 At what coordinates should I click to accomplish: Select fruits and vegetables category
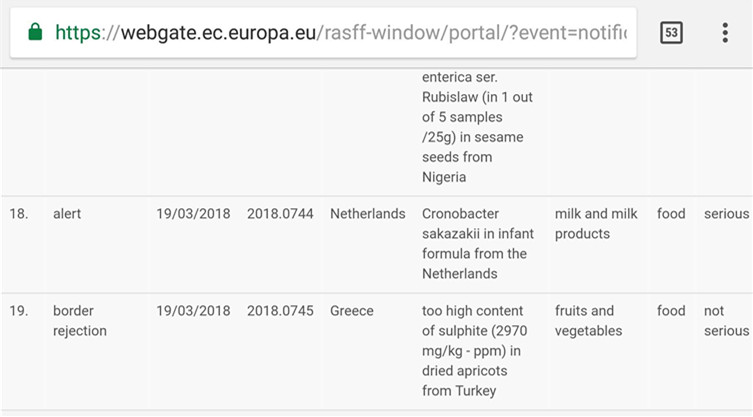(588, 321)
